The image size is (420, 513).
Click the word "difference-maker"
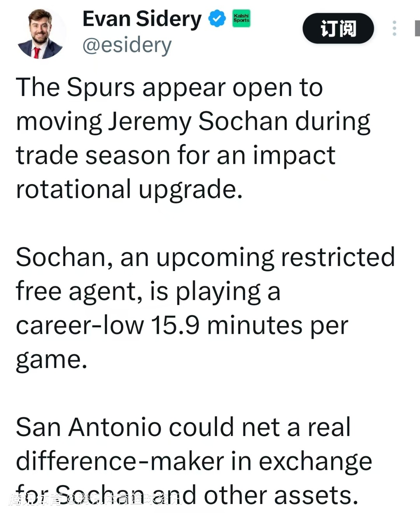tap(119, 462)
